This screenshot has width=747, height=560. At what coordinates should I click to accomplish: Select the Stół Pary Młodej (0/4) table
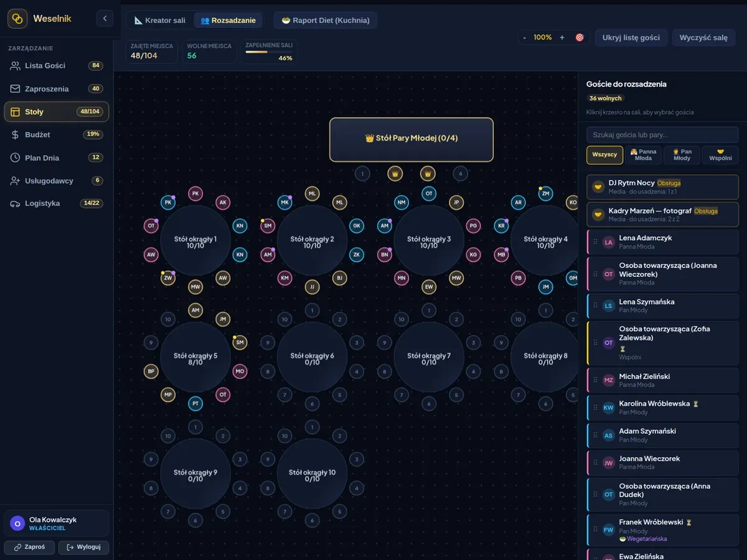(411, 139)
